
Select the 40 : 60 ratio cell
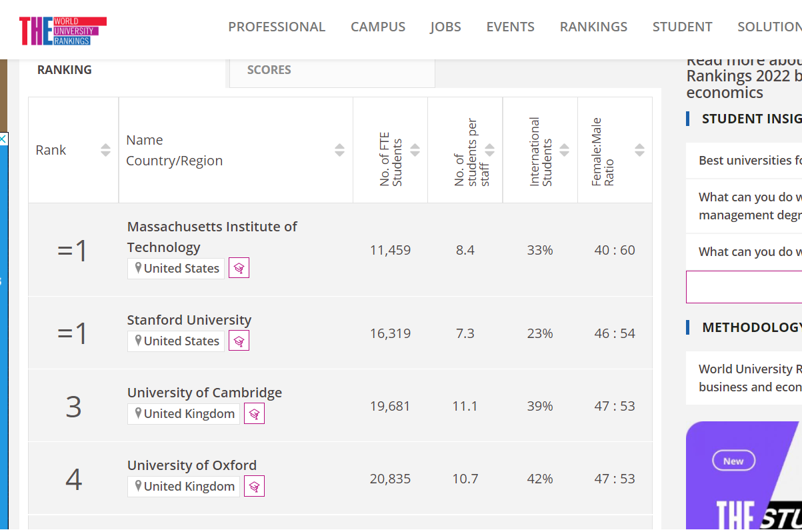coord(615,250)
